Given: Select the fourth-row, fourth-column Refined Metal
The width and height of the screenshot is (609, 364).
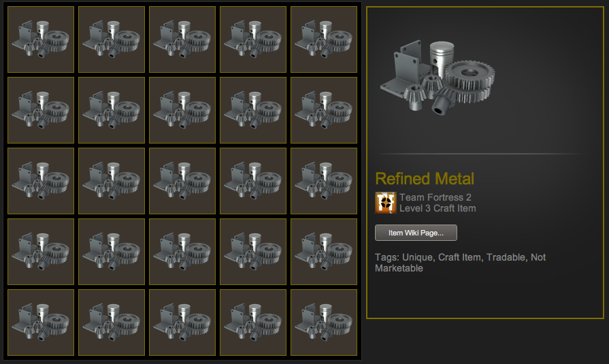Looking at the screenshot, I should tap(253, 251).
